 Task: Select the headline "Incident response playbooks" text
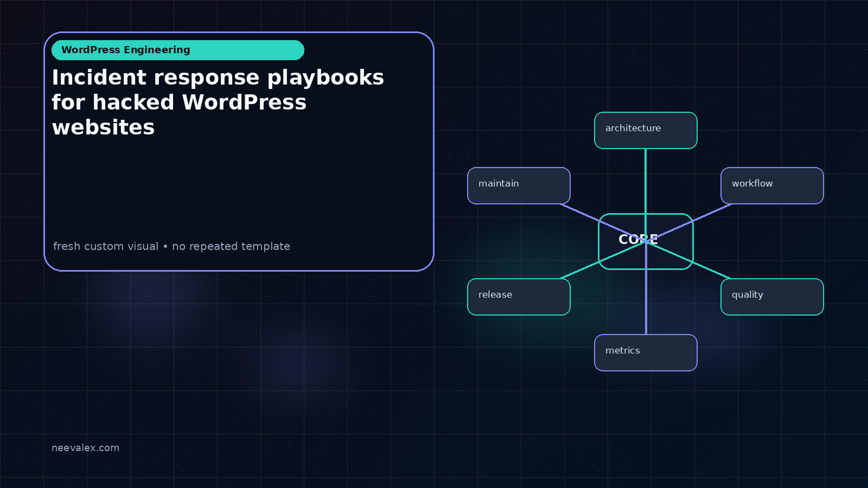point(218,78)
